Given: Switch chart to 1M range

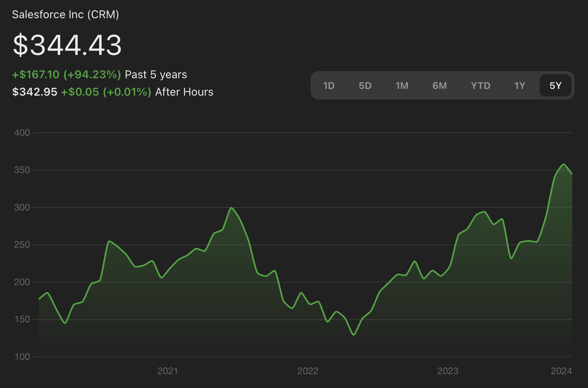Looking at the screenshot, I should point(402,86).
